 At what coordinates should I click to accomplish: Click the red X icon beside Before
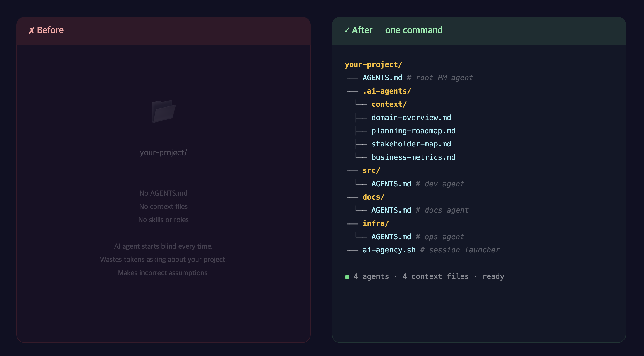[32, 31]
